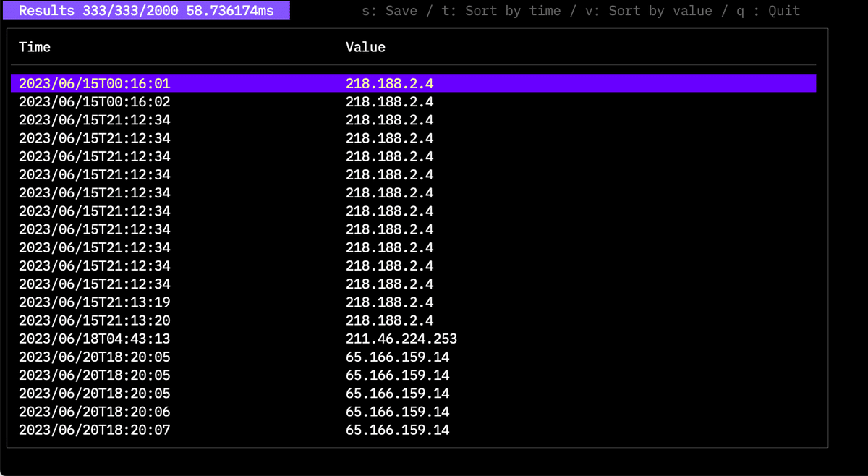Click the Time column header

click(35, 47)
